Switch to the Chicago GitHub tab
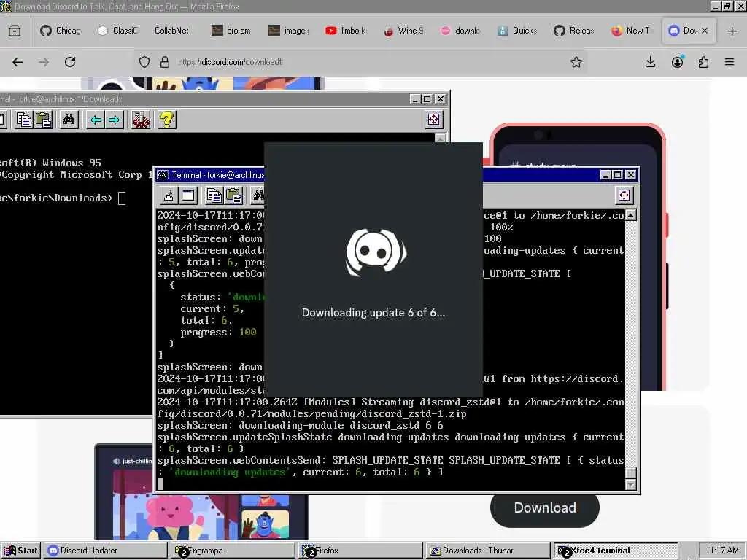This screenshot has width=747, height=560. coord(61,31)
